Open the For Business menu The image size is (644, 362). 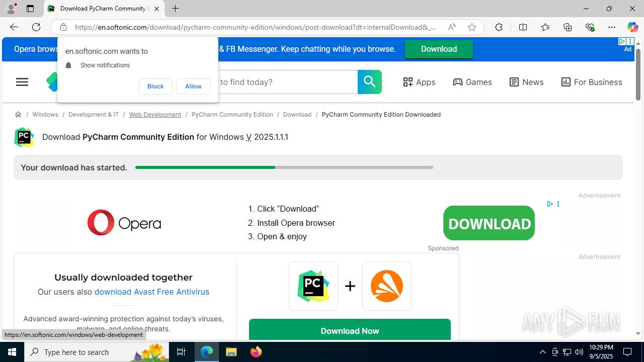click(592, 82)
